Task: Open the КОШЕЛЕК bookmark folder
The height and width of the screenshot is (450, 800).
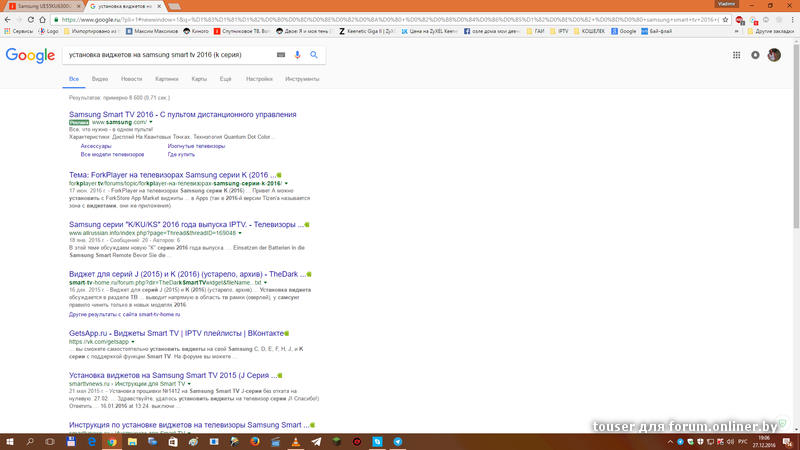Action: coord(589,31)
